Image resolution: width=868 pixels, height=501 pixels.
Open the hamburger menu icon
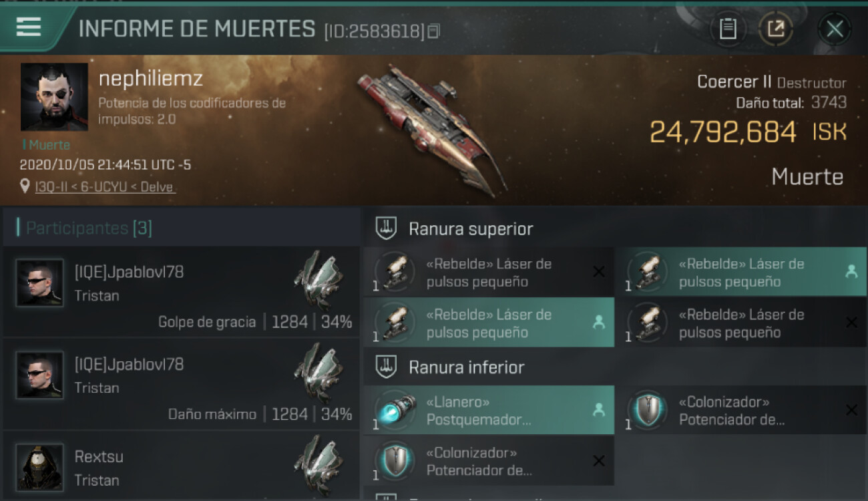(29, 27)
